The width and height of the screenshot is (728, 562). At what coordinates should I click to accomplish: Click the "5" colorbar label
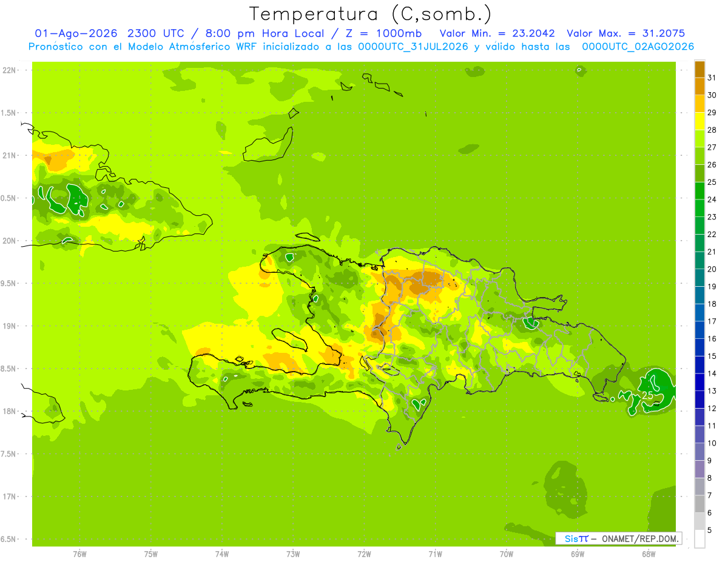710,530
